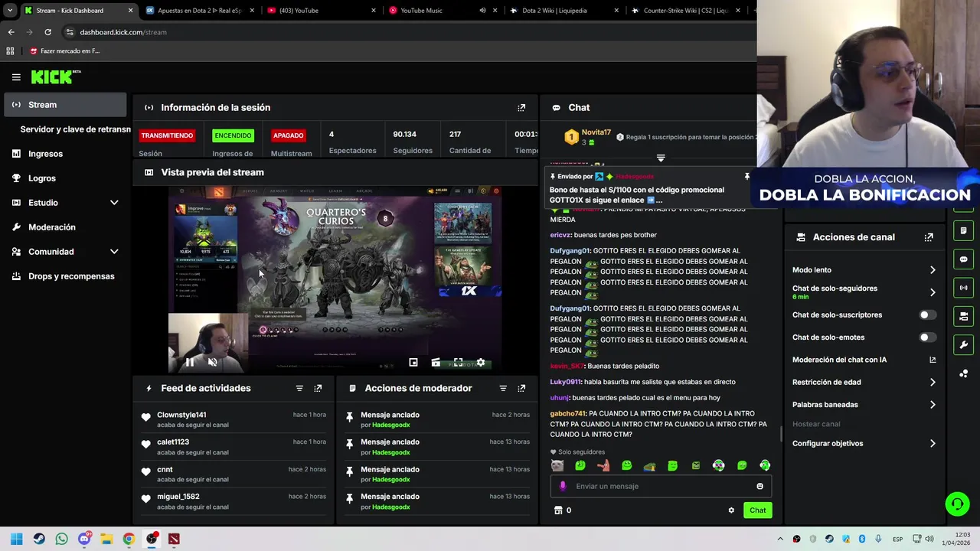Open the stream preview player settings gear
The image size is (980, 551).
click(481, 363)
